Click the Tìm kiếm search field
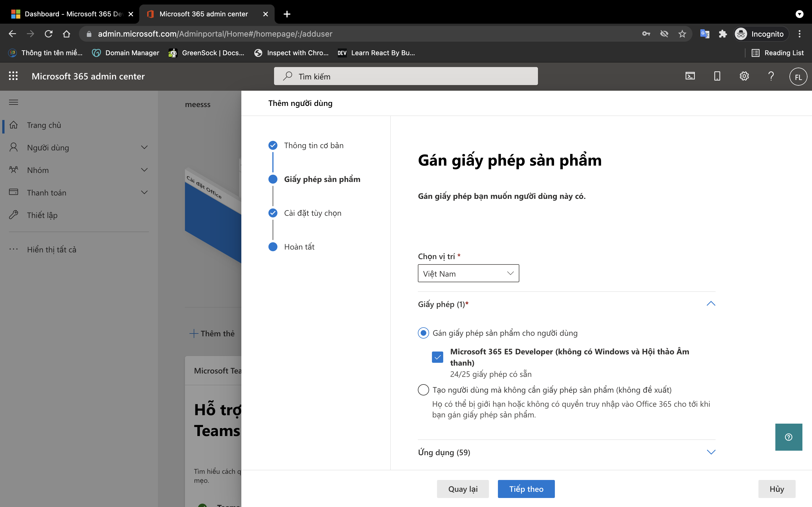This screenshot has width=812, height=507. 405,76
